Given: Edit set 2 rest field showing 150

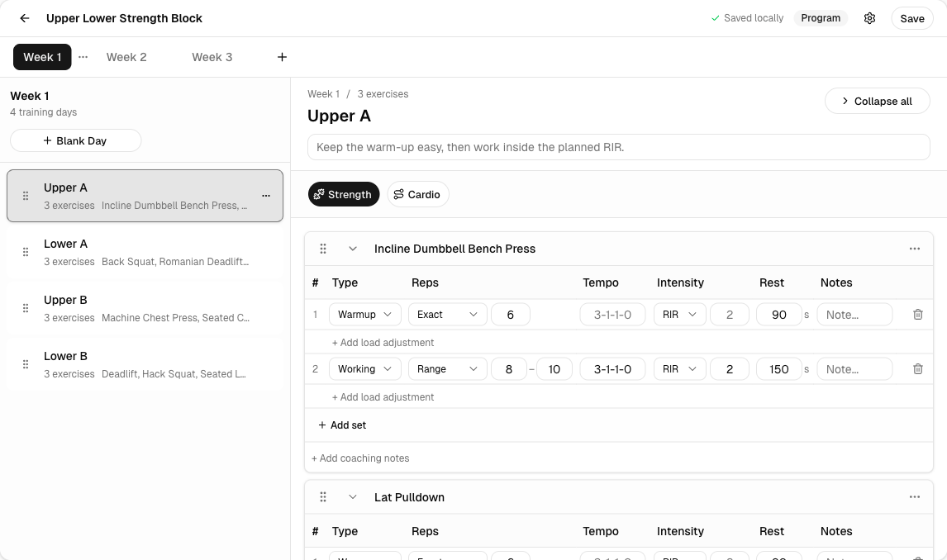Looking at the screenshot, I should click(x=779, y=368).
